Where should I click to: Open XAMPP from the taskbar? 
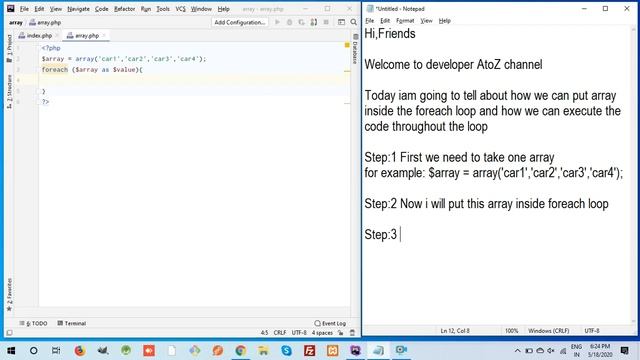[332, 350]
